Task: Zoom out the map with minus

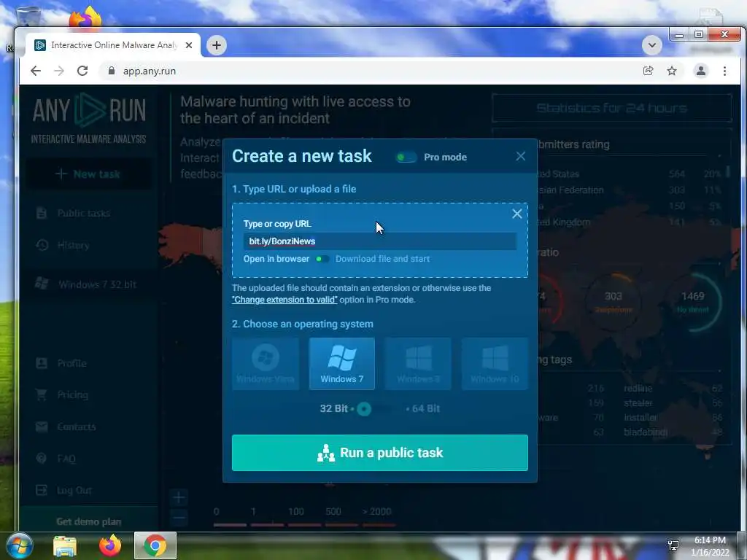Action: pyautogui.click(x=179, y=517)
